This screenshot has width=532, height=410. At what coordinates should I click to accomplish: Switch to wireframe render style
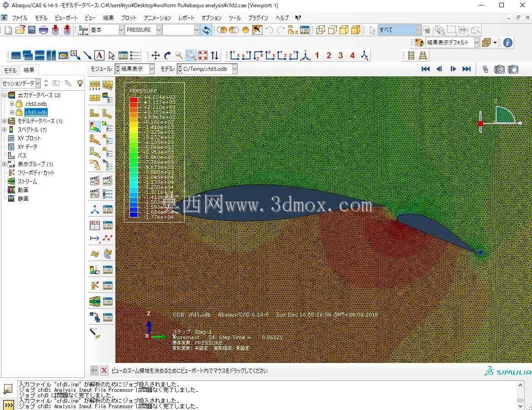click(320, 30)
